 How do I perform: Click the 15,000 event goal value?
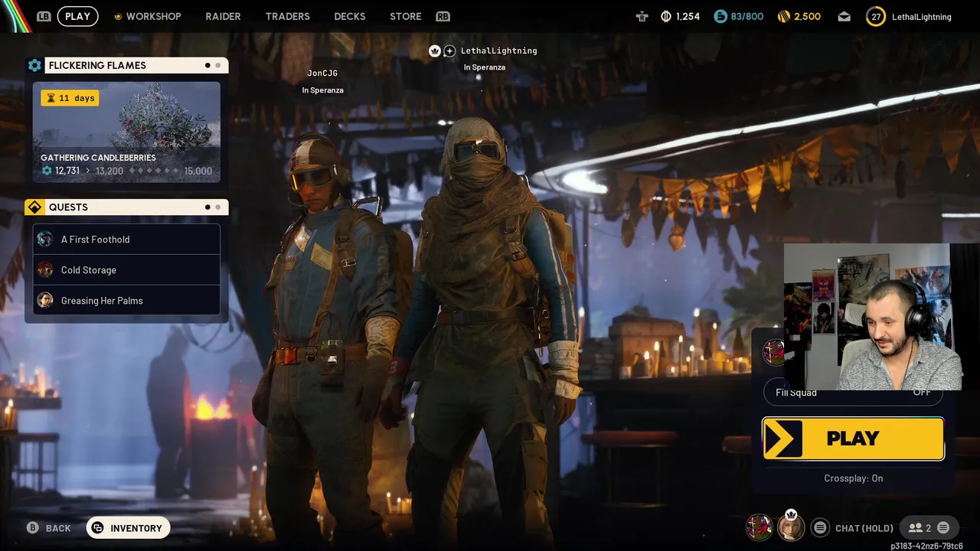pyautogui.click(x=198, y=171)
